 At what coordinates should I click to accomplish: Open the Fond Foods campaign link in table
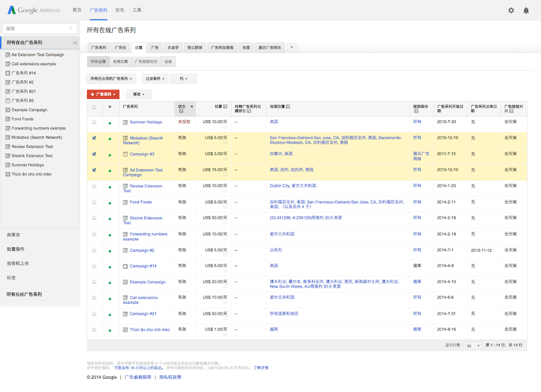point(141,202)
